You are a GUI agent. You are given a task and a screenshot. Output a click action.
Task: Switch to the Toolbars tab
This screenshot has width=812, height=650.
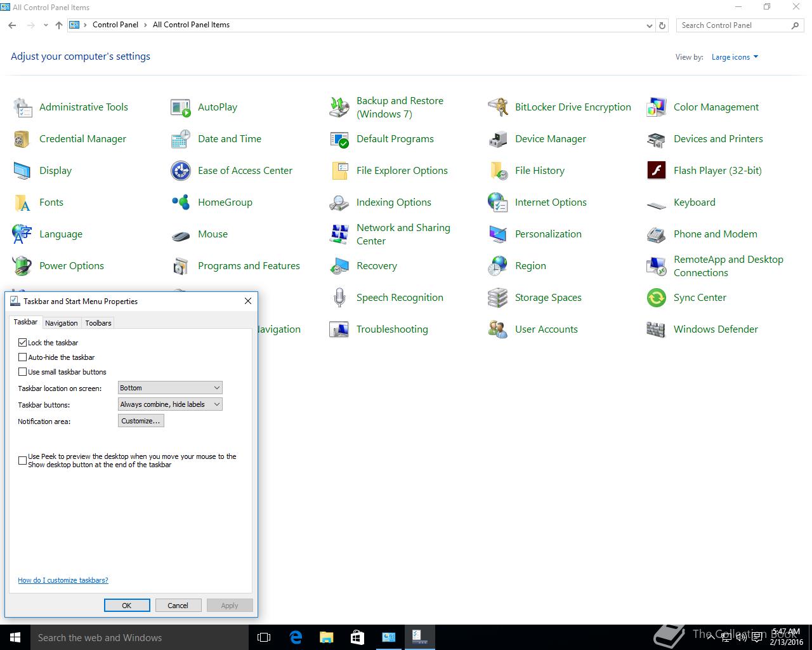click(x=98, y=323)
